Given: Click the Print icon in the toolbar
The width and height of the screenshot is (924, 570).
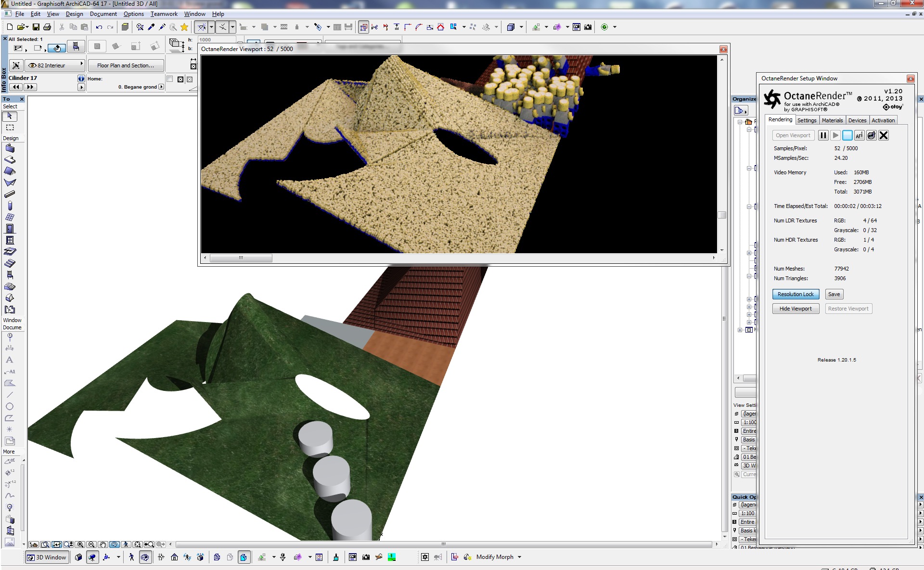Looking at the screenshot, I should point(47,27).
